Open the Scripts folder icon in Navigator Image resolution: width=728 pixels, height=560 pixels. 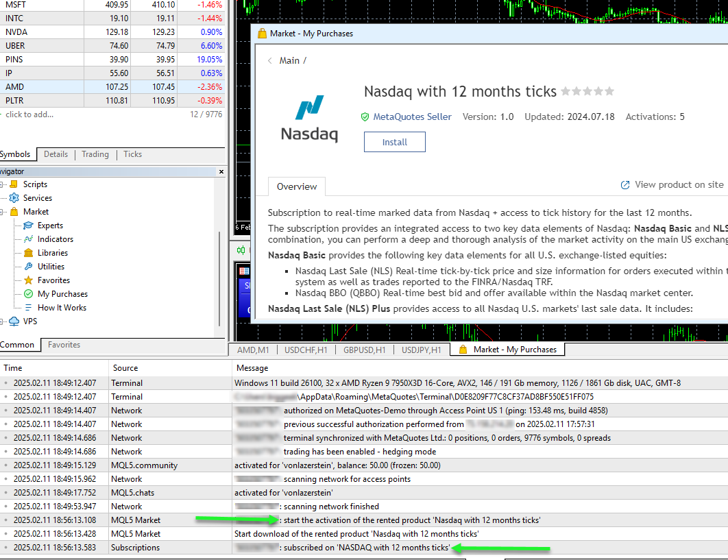tap(14, 184)
